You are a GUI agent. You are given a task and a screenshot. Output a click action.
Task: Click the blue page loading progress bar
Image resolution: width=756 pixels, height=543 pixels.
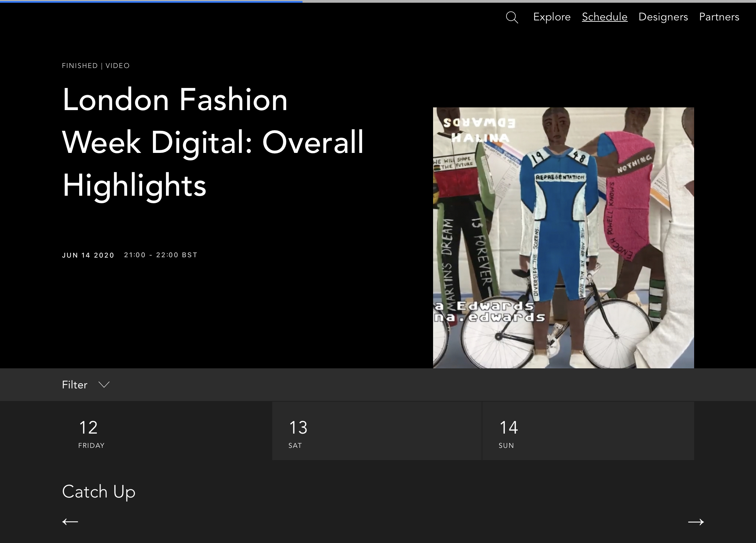coord(151,1)
